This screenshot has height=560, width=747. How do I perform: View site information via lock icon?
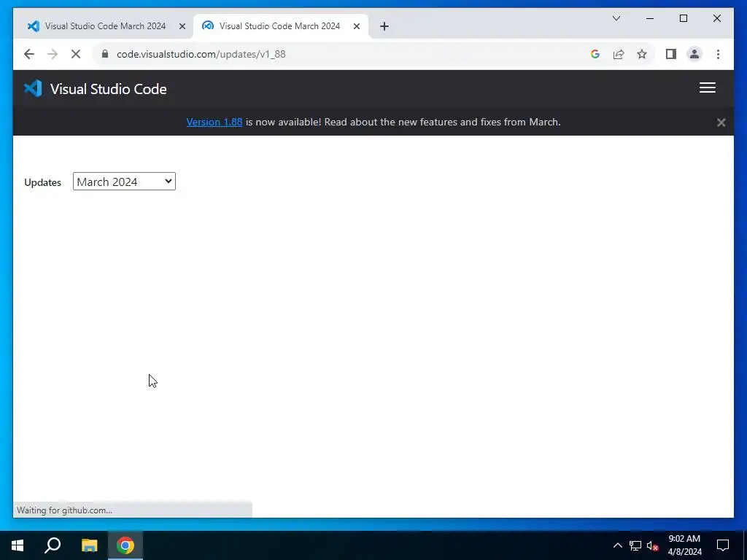pos(105,54)
